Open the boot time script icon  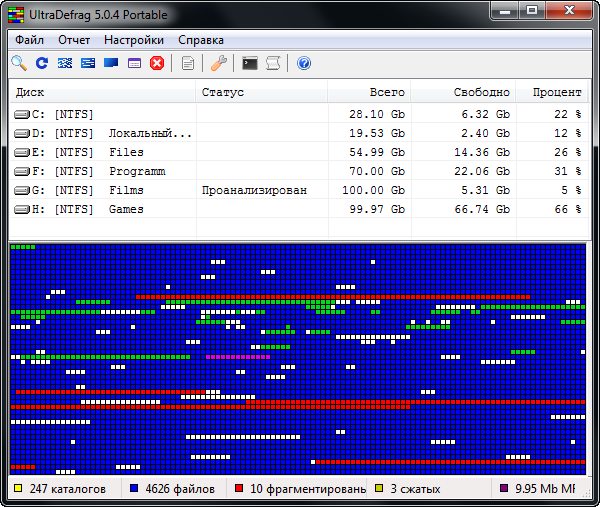pyautogui.click(x=272, y=64)
